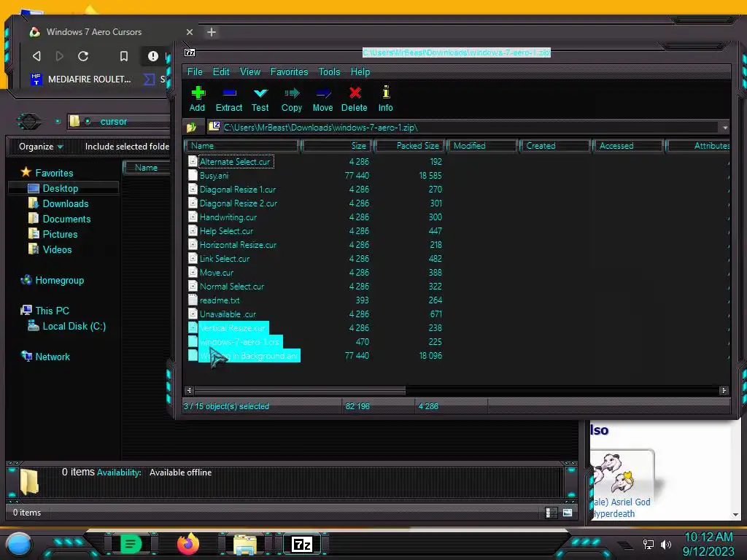The image size is (747, 560).
Task: Click the Move toolbar icon
Action: 322,98
